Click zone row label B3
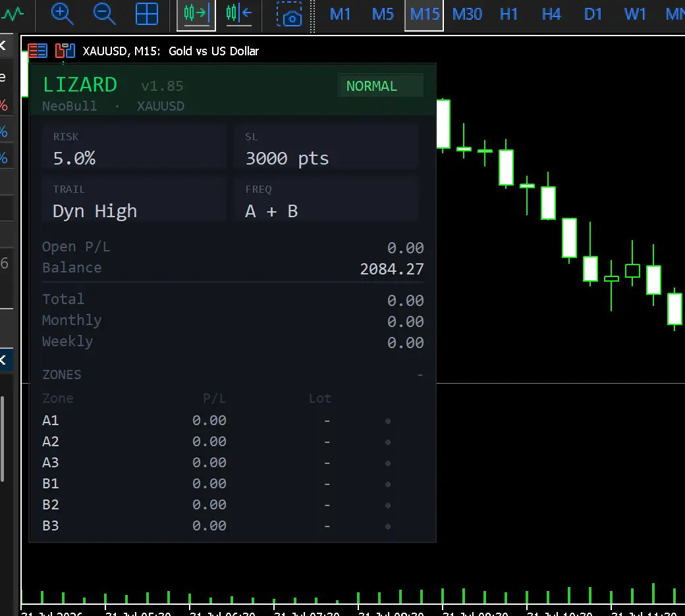 (x=50, y=526)
